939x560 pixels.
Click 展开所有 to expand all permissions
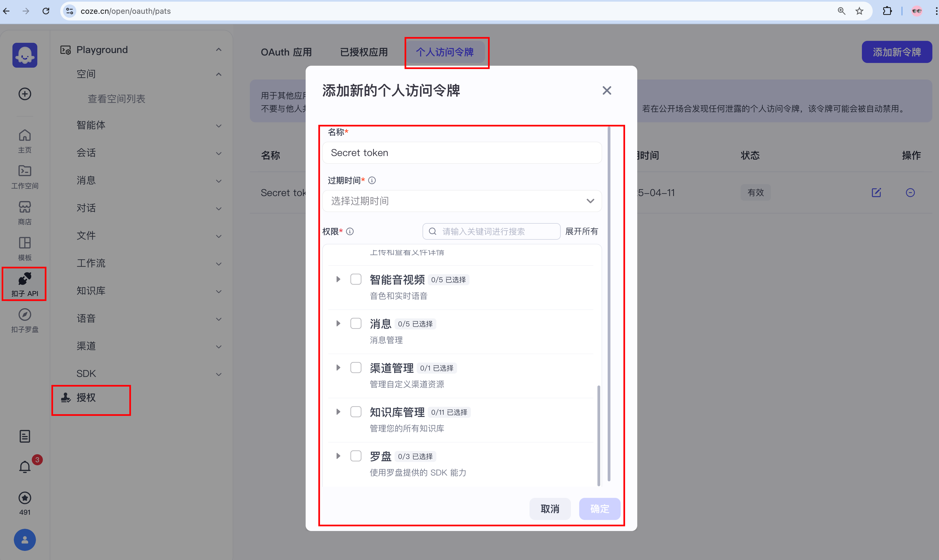tap(582, 231)
